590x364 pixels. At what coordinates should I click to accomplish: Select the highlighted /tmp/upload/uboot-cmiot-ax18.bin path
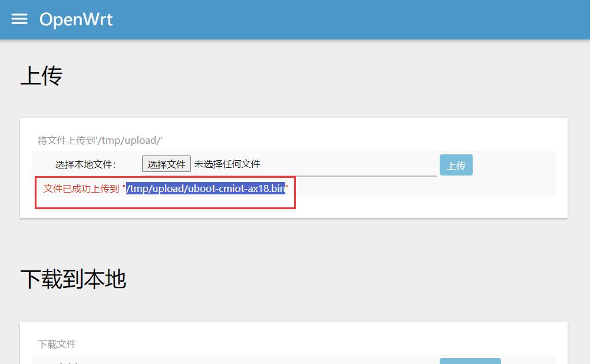pyautogui.click(x=206, y=189)
